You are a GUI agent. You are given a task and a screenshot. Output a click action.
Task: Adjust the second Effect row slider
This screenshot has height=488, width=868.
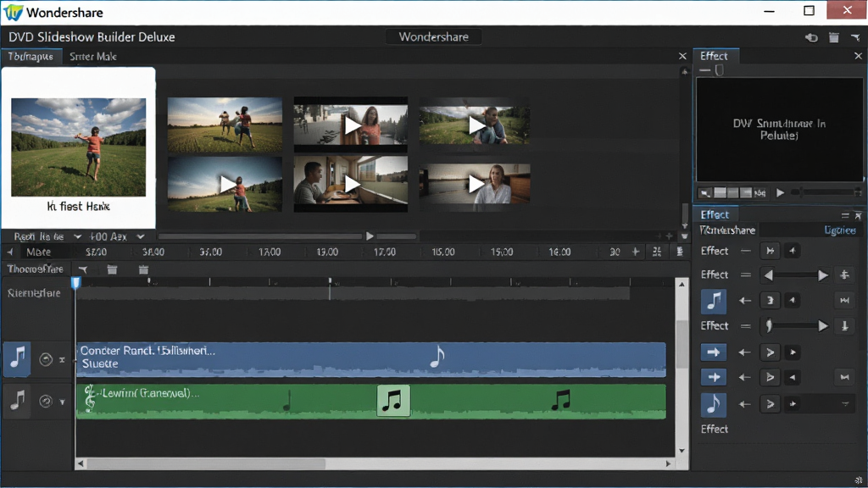tap(795, 275)
